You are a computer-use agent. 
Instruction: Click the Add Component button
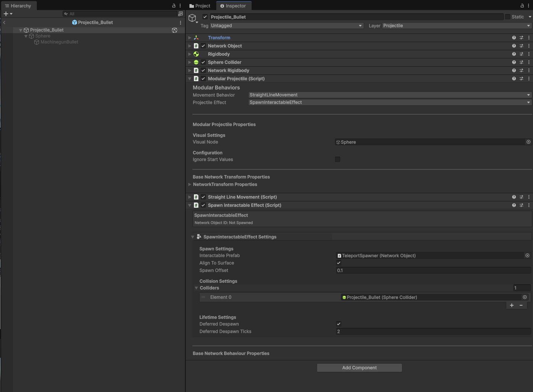pos(359,368)
